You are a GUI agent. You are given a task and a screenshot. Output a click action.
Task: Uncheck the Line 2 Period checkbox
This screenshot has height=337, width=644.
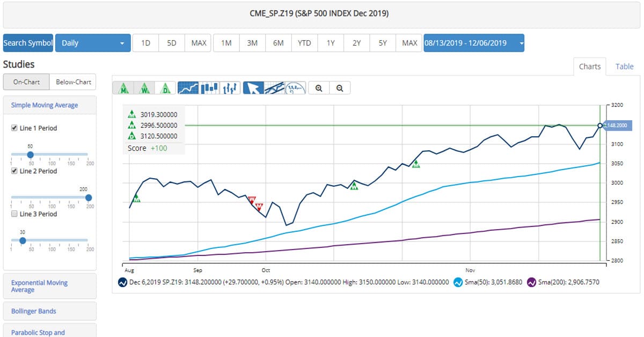[x=14, y=171]
